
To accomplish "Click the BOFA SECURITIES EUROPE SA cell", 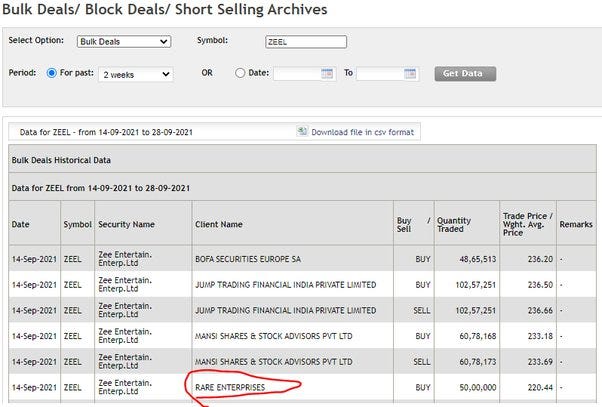I will point(249,258).
